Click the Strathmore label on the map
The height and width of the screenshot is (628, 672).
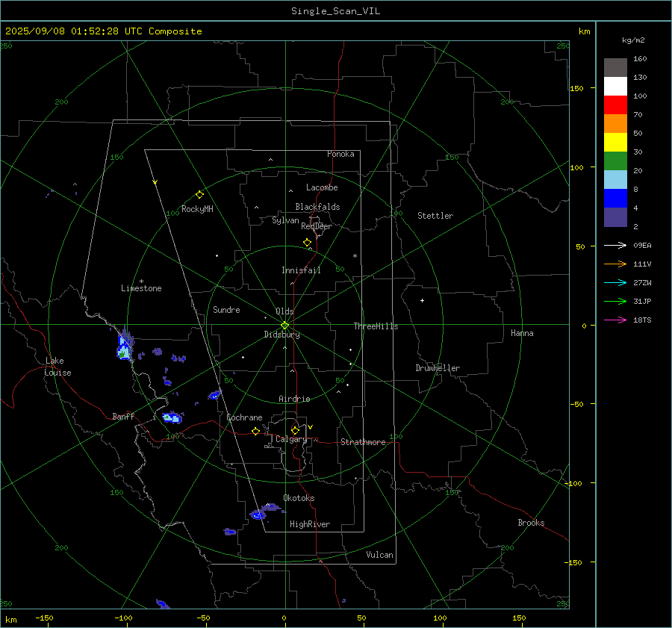click(363, 442)
